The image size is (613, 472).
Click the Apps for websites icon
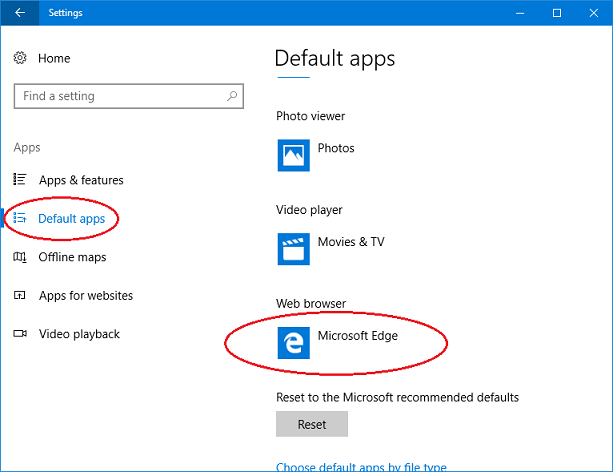click(x=20, y=296)
